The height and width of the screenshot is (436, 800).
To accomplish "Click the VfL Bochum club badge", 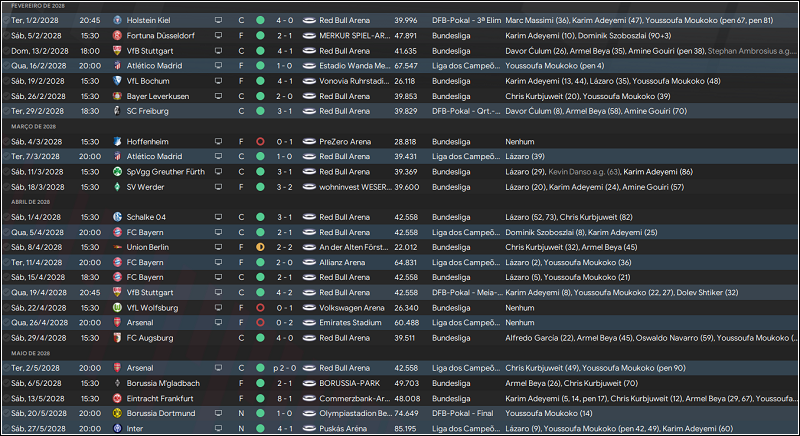I will 117,81.
